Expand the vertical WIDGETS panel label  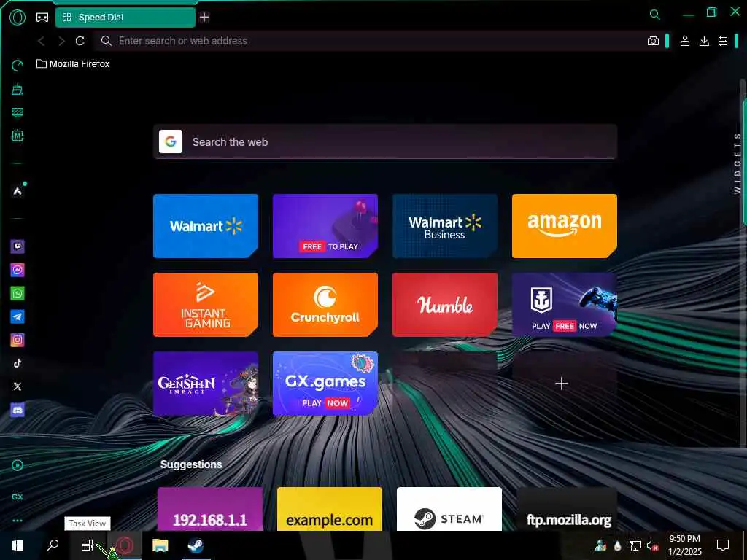click(x=738, y=163)
